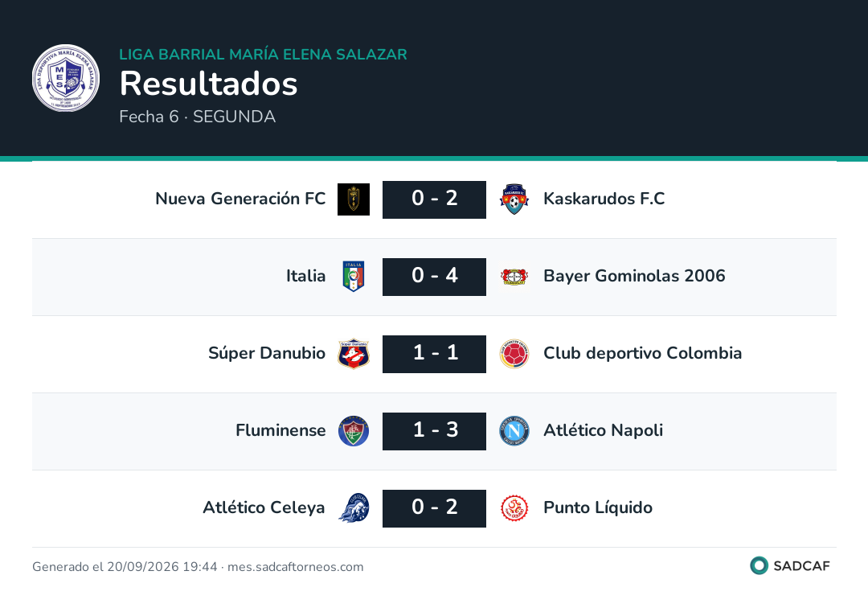
Task: Open the Liga Barrial María Elena Salazar title
Action: pos(263,54)
